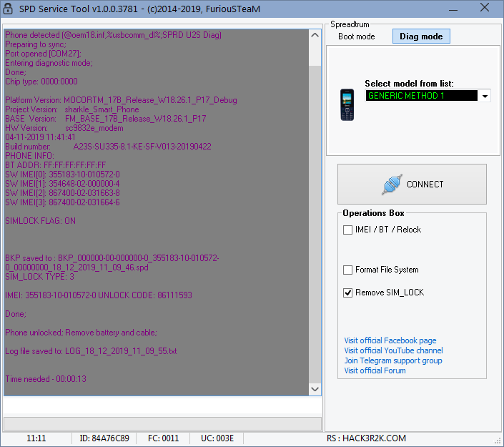Click the 'BKP saved to' log line
504x447 pixels.
112,262
